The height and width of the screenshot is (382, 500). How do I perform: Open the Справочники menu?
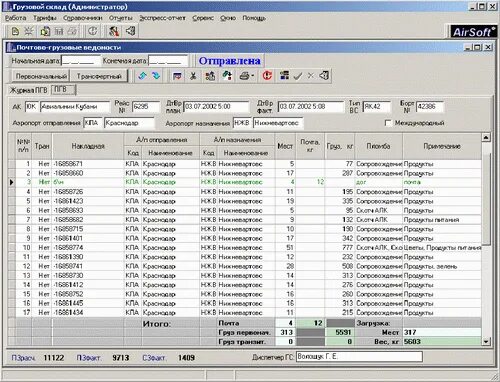[83, 18]
